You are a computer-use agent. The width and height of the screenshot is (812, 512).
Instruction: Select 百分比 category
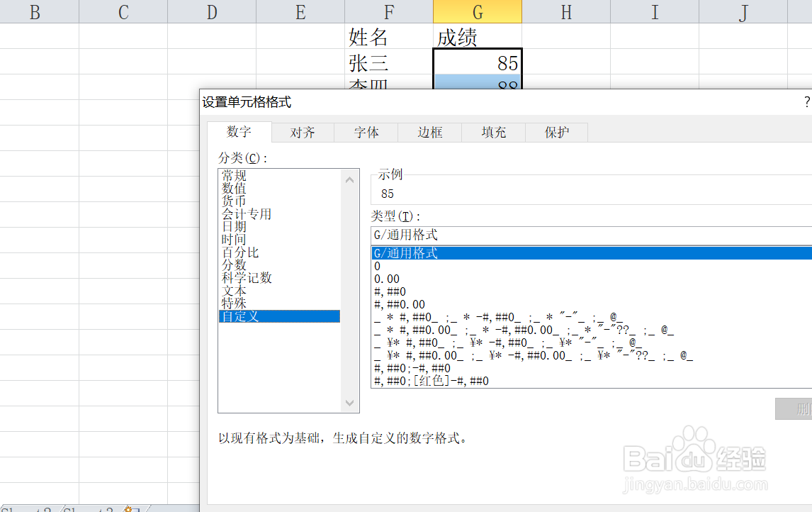tap(240, 252)
